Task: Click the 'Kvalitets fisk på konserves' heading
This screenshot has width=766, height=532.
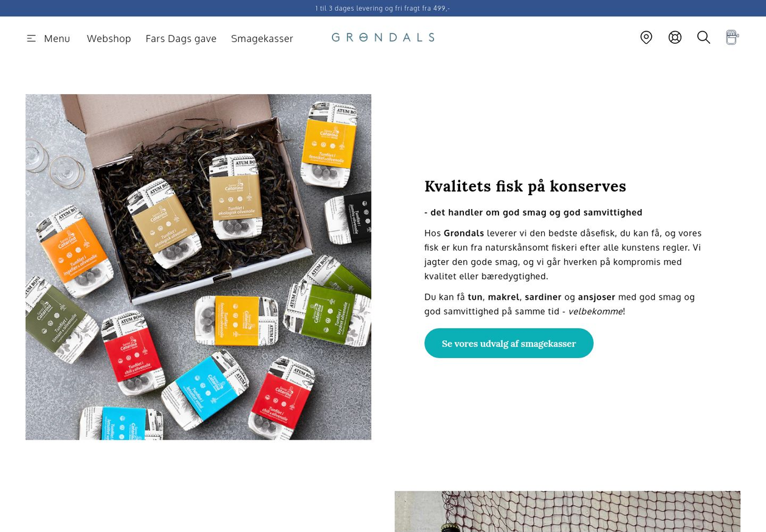Action: click(x=525, y=186)
